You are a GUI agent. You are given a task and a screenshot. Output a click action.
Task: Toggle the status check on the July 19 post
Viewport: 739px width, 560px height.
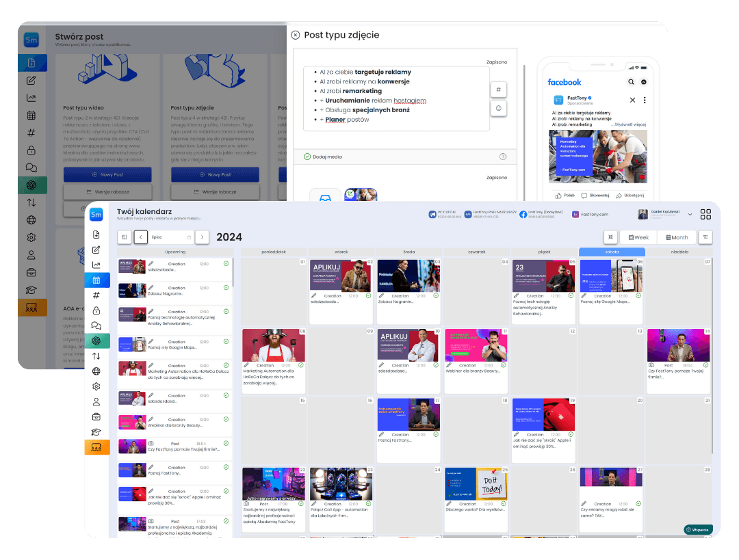point(571,434)
